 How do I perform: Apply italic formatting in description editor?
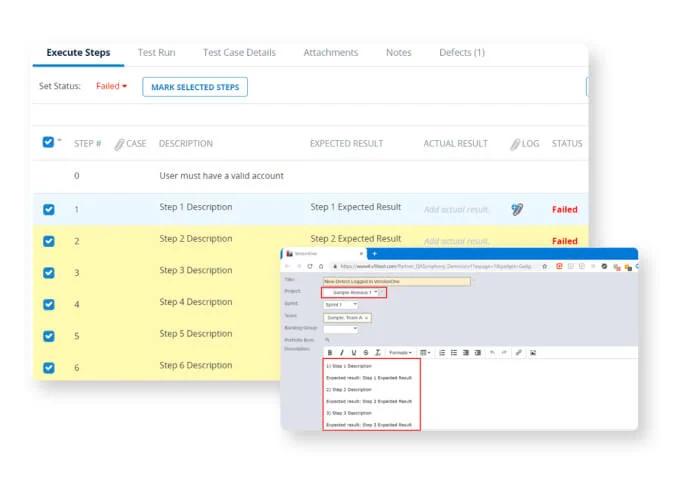[341, 352]
